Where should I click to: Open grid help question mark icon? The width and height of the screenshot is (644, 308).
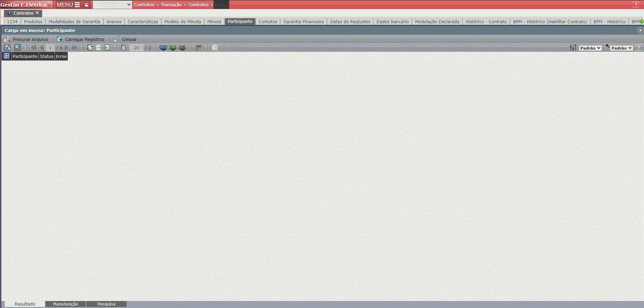[638, 48]
